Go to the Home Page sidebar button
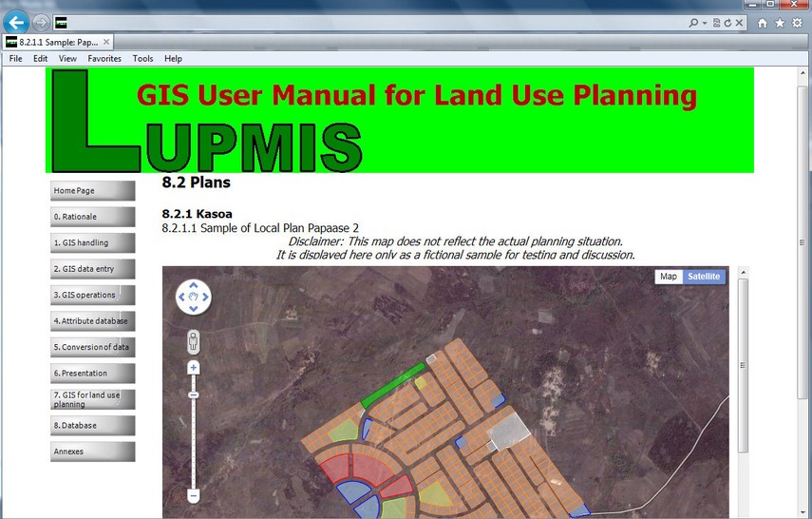 [x=92, y=191]
